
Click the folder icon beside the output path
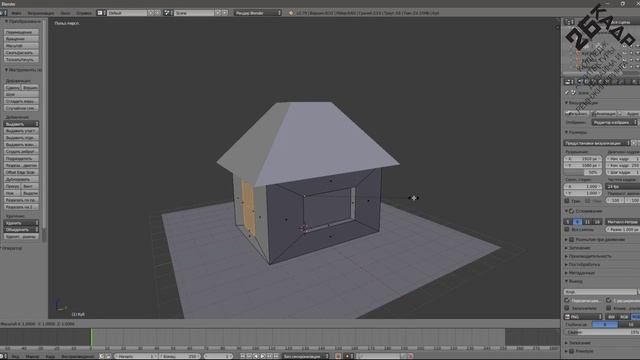coord(639,292)
